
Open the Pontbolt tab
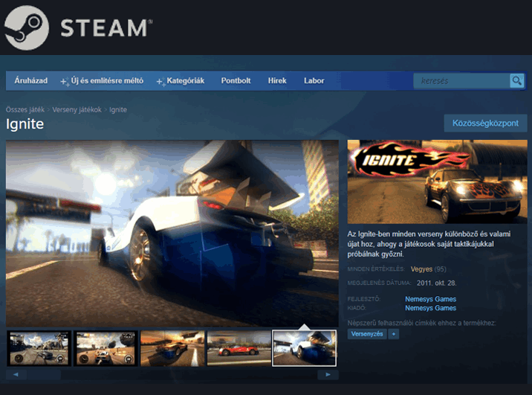[236, 80]
